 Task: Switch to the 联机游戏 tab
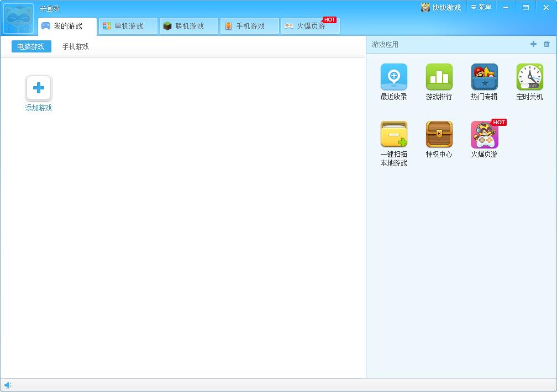coord(188,25)
